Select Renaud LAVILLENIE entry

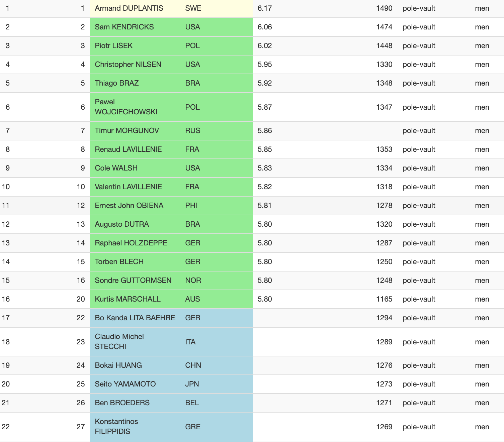(x=128, y=149)
